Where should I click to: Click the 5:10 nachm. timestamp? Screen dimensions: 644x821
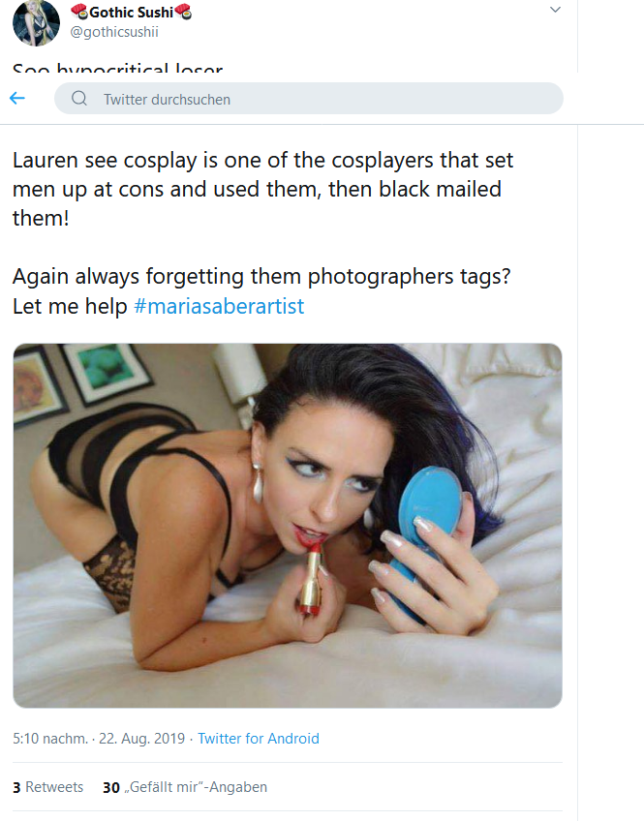point(50,739)
